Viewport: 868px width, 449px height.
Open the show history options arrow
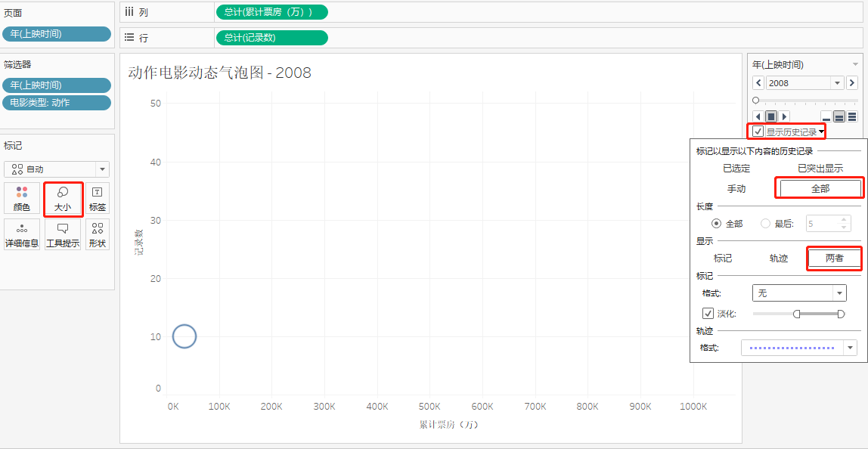(x=821, y=132)
